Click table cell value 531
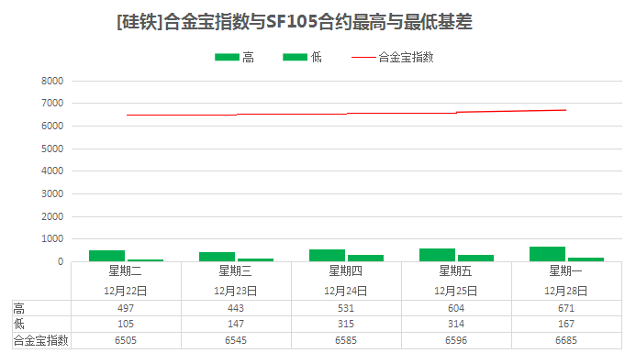Viewport: 636px width, 364px height. pyautogui.click(x=346, y=308)
